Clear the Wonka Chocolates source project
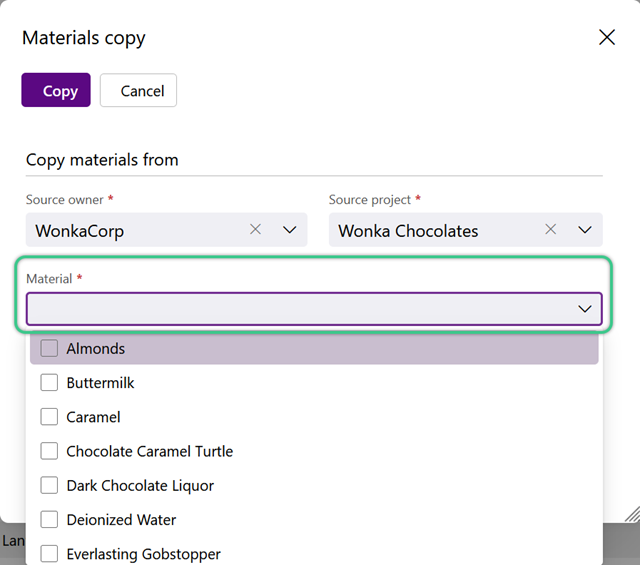640x565 pixels. point(551,229)
